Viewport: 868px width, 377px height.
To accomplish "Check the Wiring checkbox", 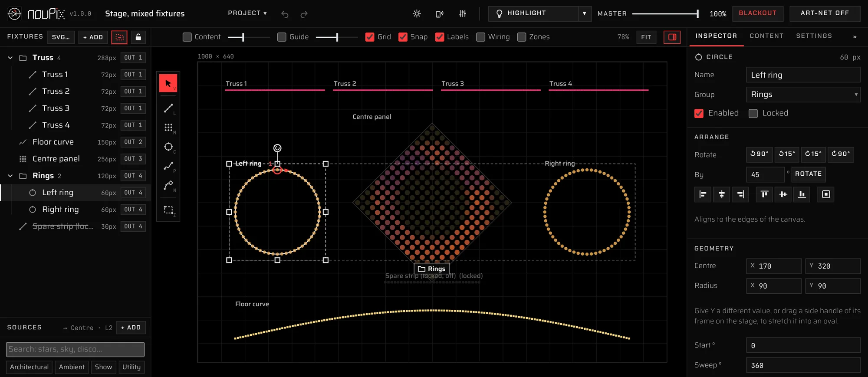I will [480, 37].
